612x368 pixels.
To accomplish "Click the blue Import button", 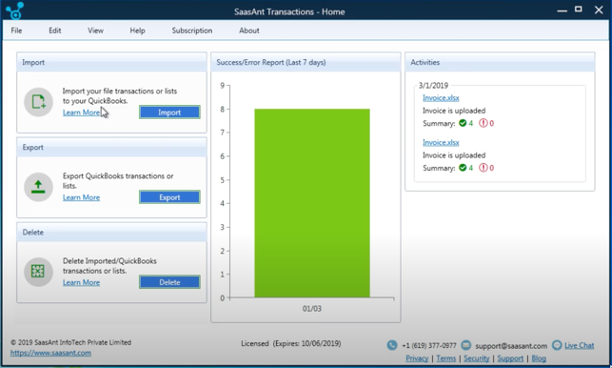I will [170, 112].
